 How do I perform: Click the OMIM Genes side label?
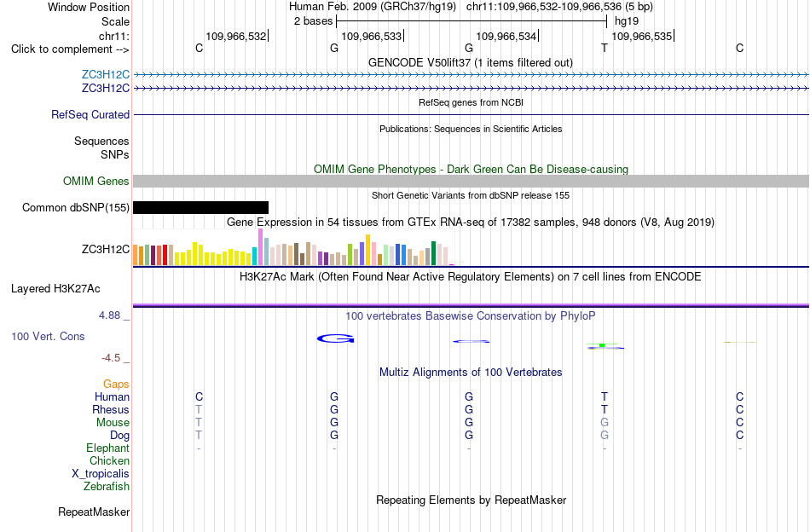click(95, 182)
